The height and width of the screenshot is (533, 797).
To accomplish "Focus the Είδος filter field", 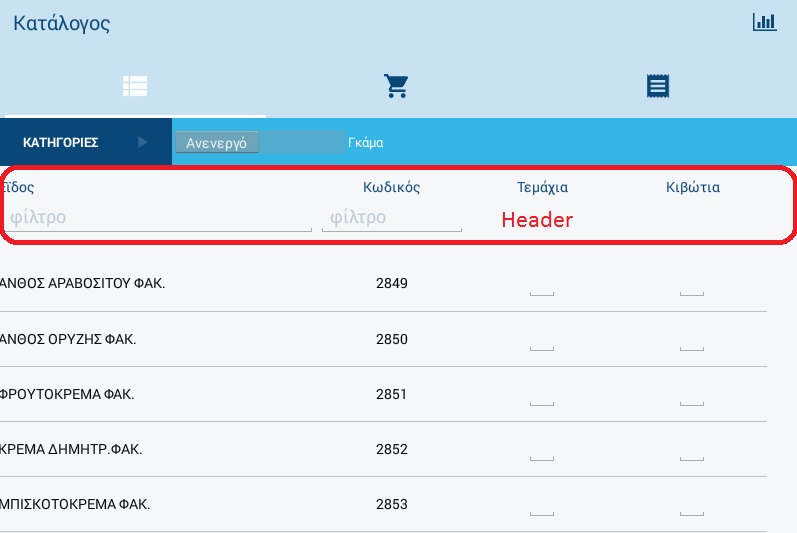I will pos(158,217).
